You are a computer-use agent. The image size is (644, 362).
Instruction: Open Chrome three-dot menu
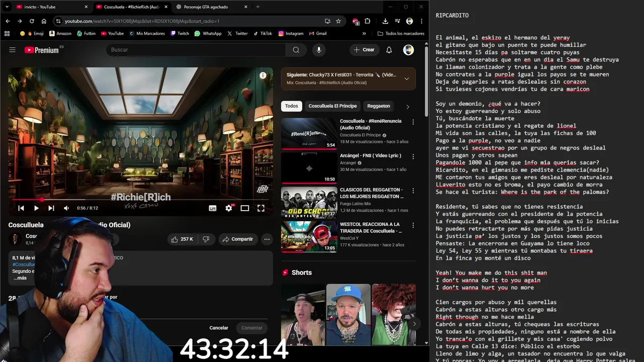click(422, 21)
